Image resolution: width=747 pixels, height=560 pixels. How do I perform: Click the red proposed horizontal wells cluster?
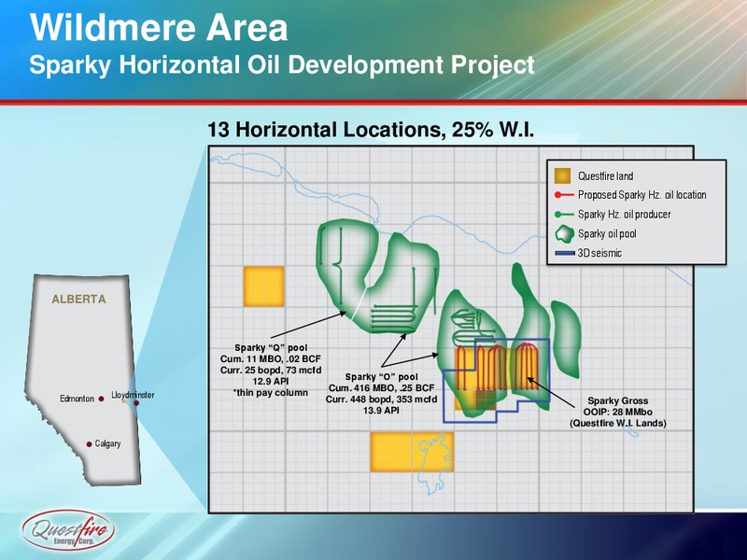coord(497,367)
